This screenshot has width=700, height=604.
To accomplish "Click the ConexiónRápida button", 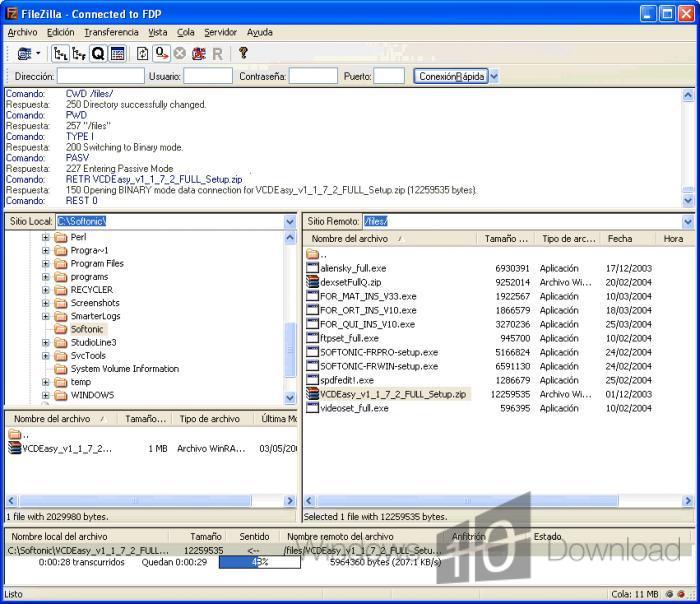I will [451, 76].
